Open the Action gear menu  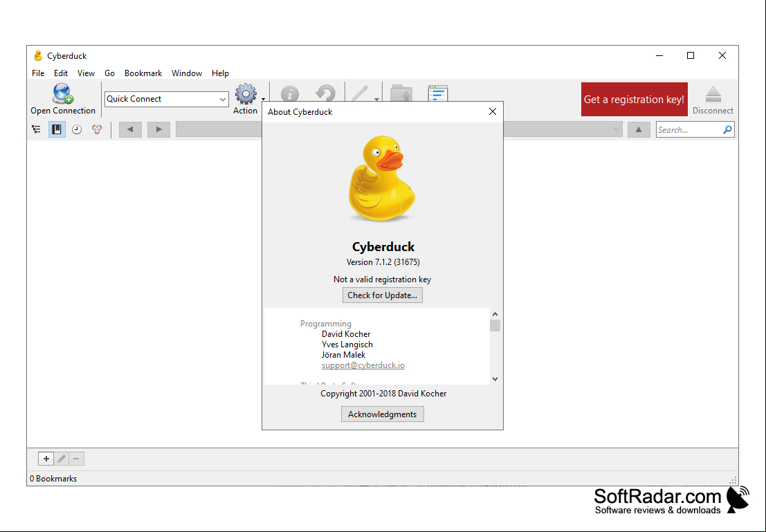click(x=245, y=94)
